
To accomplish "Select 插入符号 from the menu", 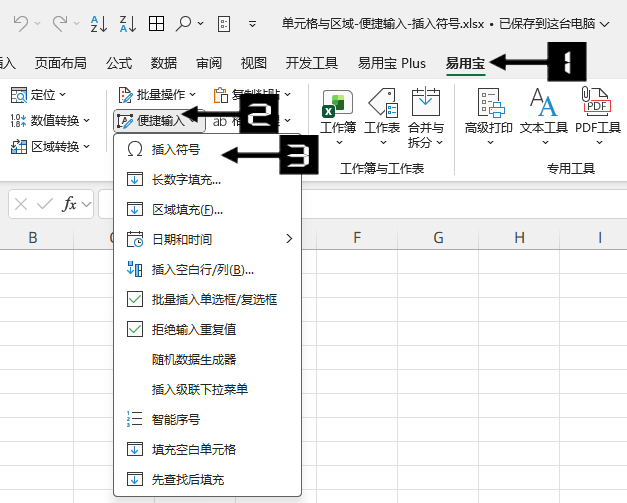I will (175, 151).
